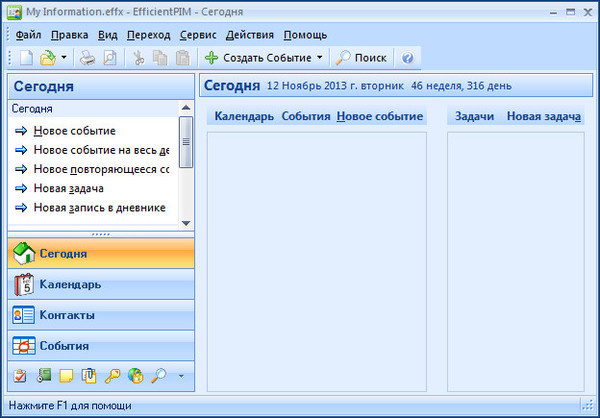Image resolution: width=600 pixels, height=418 pixels.
Task: Click Новое событие header link in calendar panel
Action: pyautogui.click(x=380, y=117)
